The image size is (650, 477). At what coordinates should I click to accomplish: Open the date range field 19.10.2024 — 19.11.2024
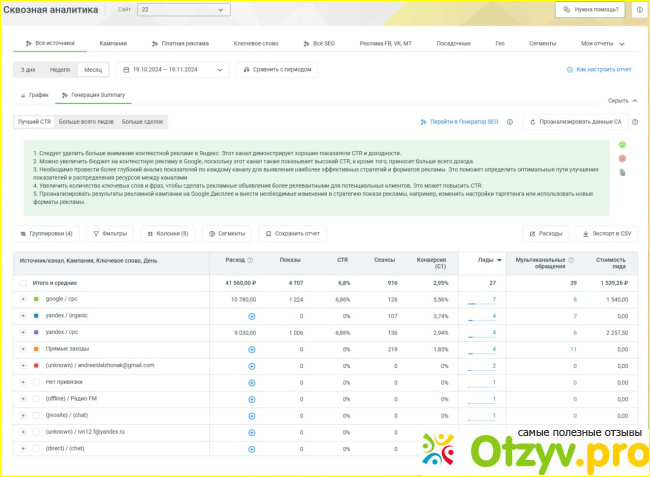[x=174, y=70]
